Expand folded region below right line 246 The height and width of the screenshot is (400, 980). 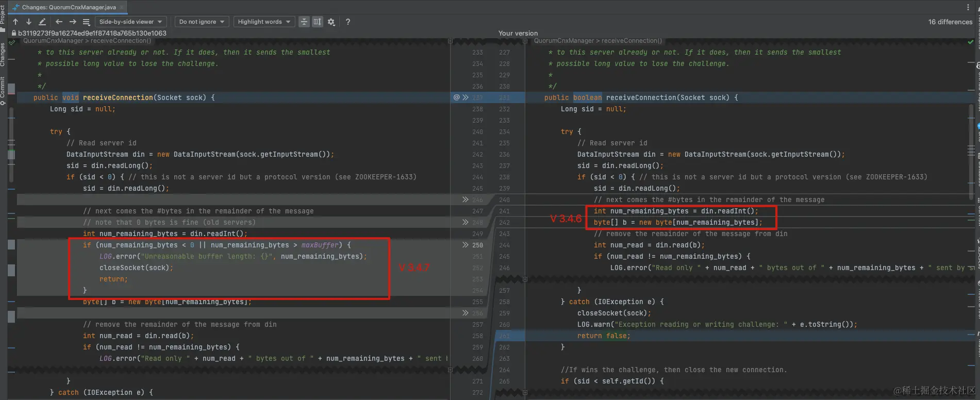(x=525, y=279)
